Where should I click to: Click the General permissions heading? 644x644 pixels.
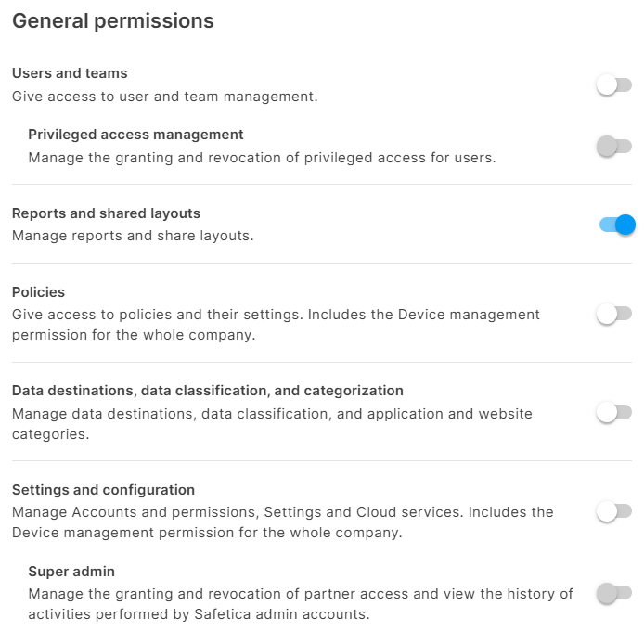click(113, 20)
